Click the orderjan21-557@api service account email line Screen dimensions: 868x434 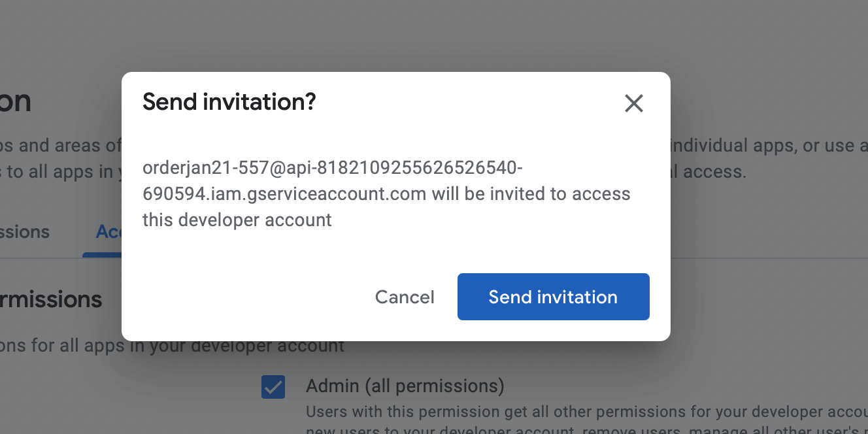tap(332, 168)
